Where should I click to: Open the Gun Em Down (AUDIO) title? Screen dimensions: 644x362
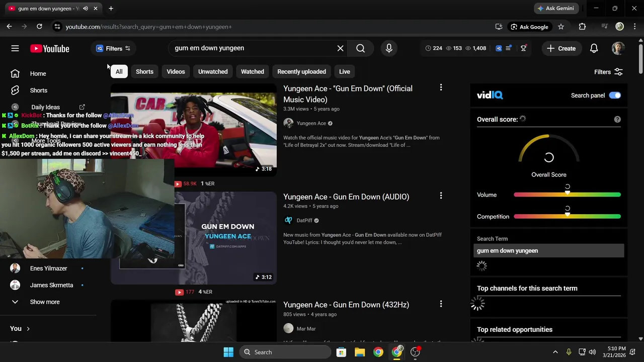pos(346,197)
